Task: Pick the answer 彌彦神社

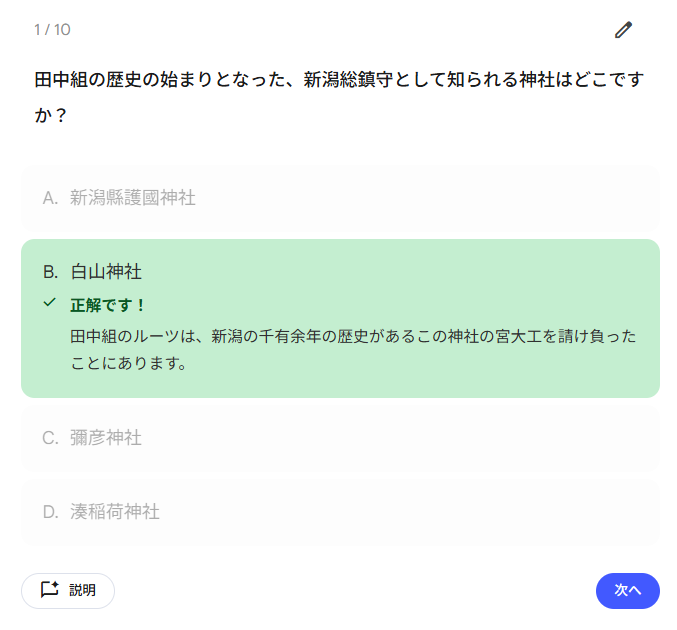Action: pyautogui.click(x=106, y=438)
